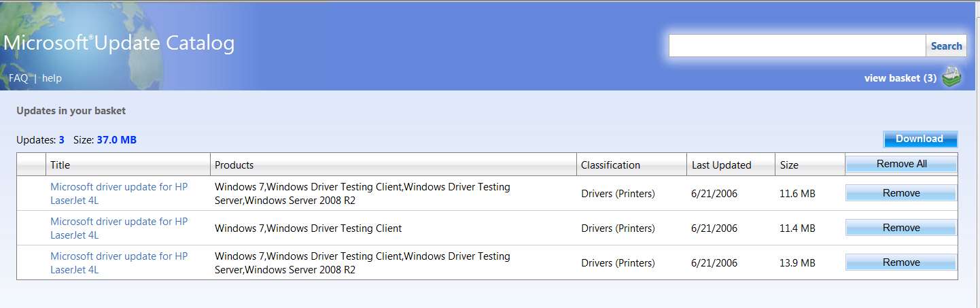Sort by the Title column header
The image size is (980, 308).
[x=128, y=165]
